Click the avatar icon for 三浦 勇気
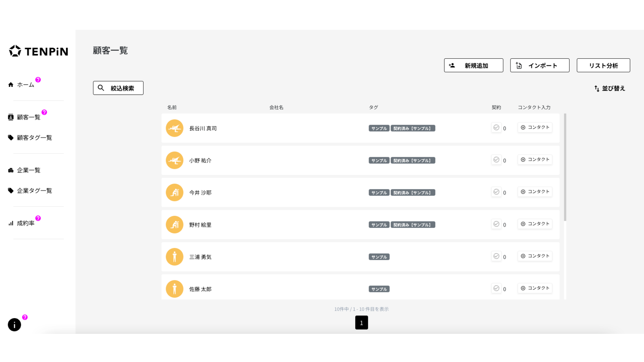 pyautogui.click(x=174, y=257)
